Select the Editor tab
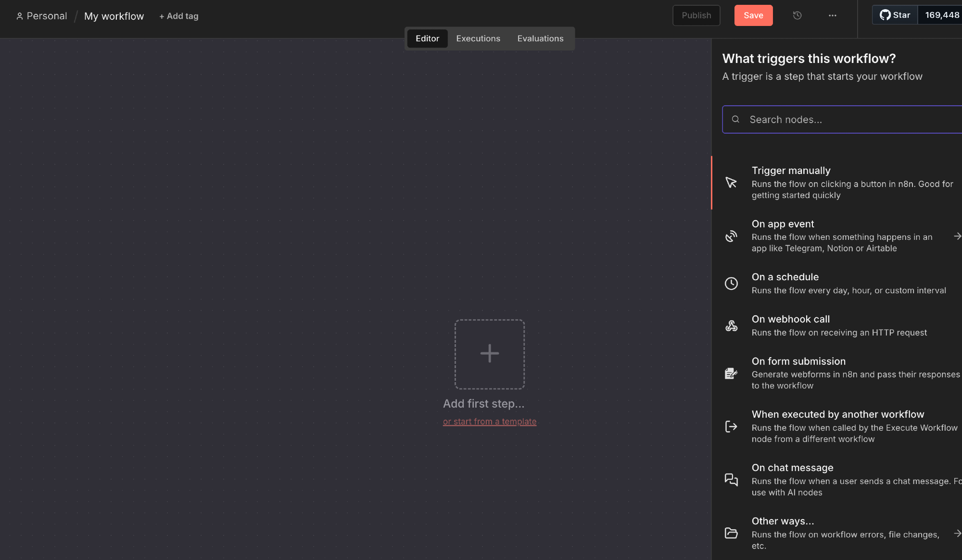962x560 pixels. [x=427, y=38]
